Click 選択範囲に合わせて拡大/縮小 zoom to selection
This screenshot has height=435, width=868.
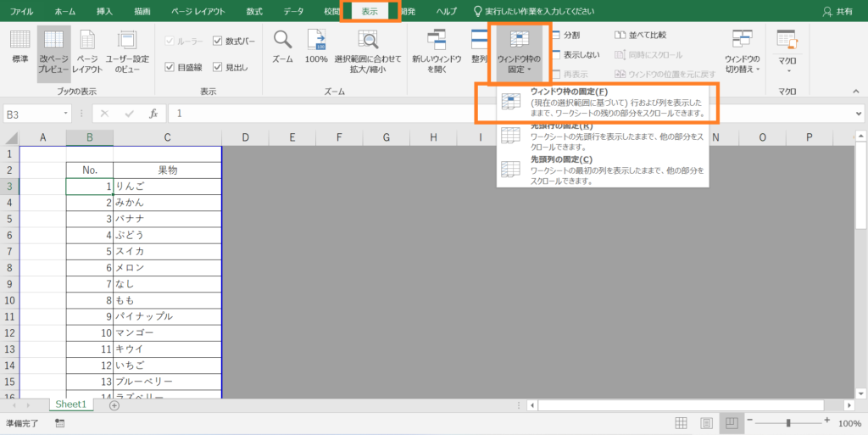[368, 53]
